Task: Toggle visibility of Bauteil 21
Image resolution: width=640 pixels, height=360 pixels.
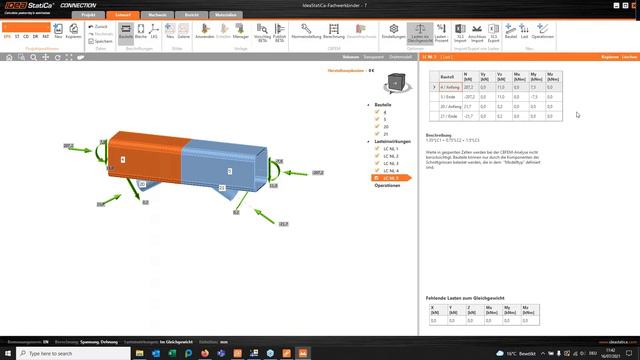Action: tap(377, 134)
